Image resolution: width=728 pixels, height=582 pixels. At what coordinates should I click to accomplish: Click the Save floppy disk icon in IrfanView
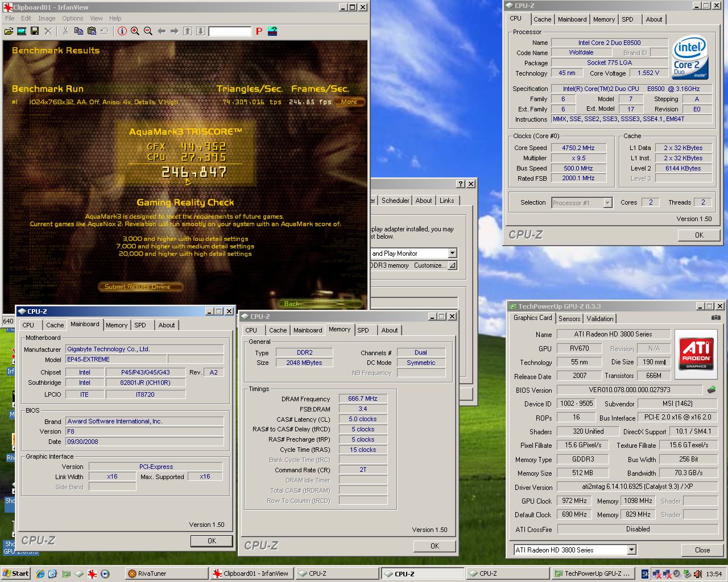pyautogui.click(x=35, y=31)
